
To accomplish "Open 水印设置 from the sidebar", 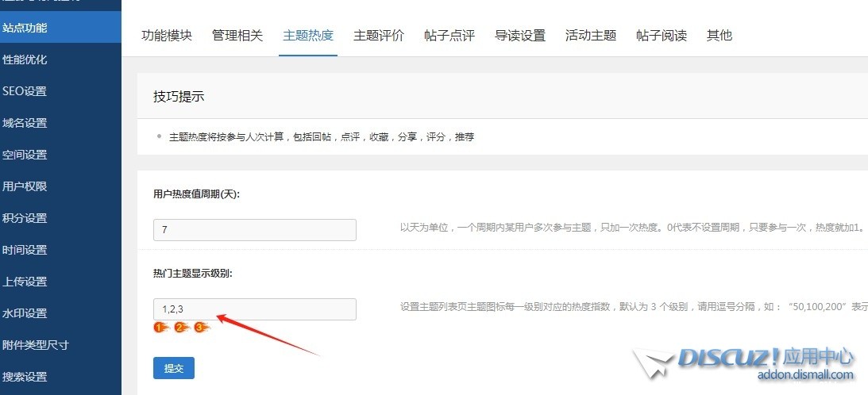I will (x=25, y=313).
